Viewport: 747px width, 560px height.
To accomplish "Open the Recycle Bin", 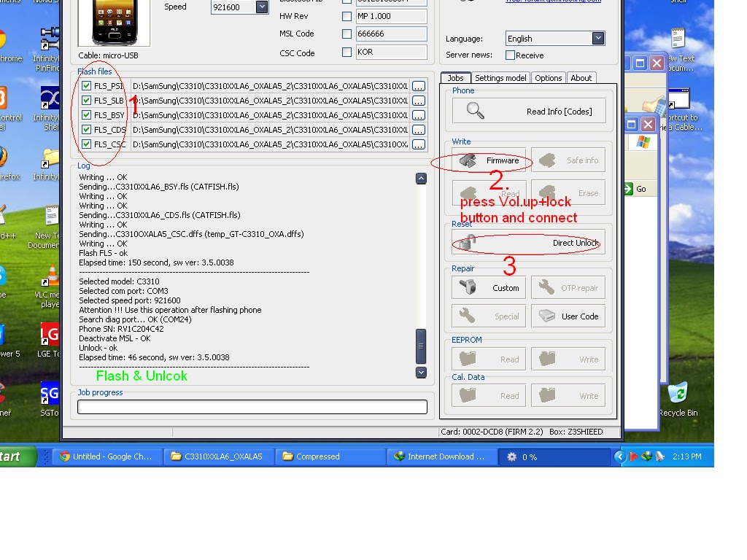I will click(679, 394).
